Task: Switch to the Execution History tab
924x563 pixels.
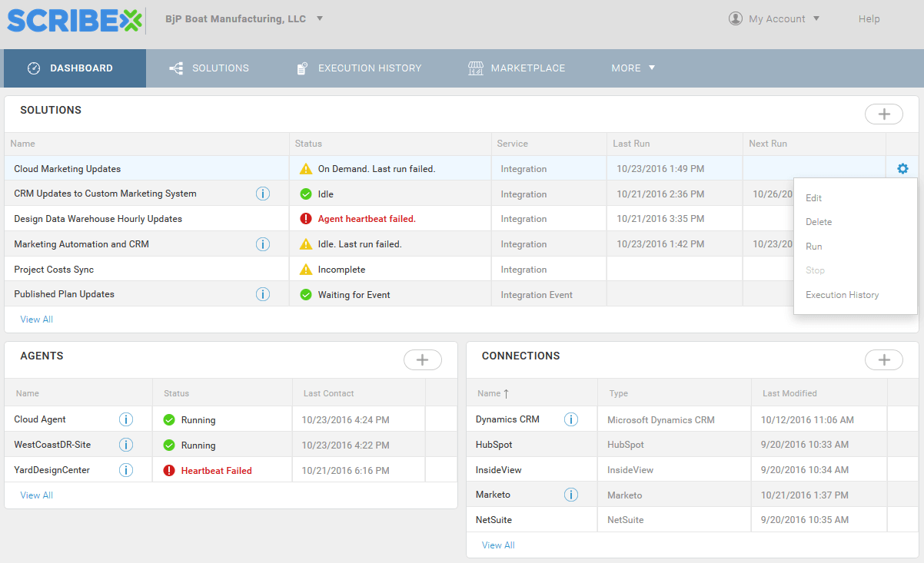Action: [x=360, y=68]
